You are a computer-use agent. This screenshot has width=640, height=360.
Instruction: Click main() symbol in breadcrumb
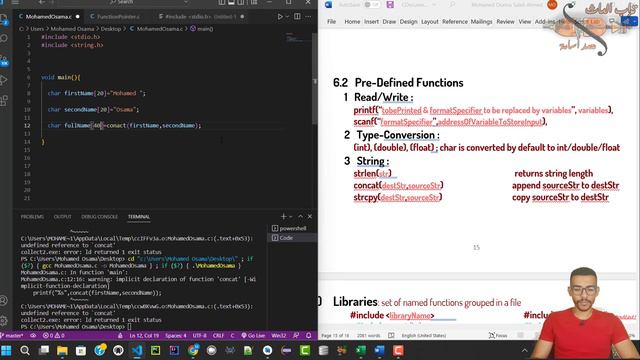[201, 29]
